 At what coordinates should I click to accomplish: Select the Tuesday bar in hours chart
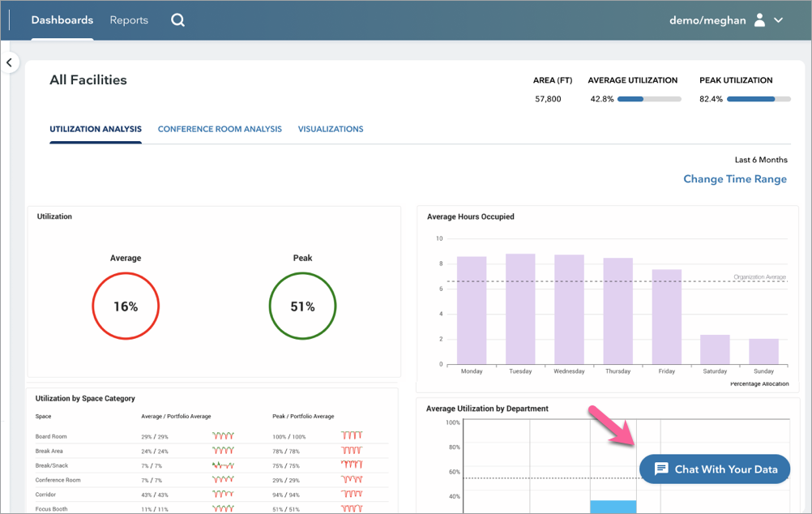click(520, 309)
